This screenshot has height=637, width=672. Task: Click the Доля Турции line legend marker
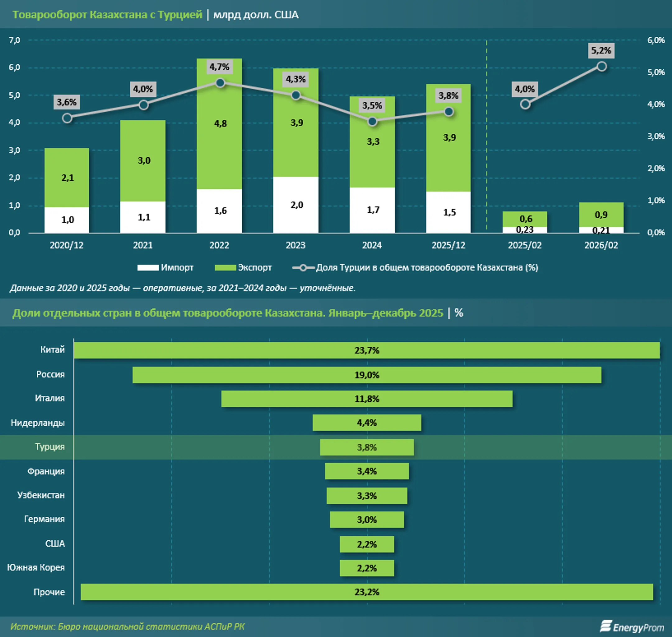click(303, 268)
